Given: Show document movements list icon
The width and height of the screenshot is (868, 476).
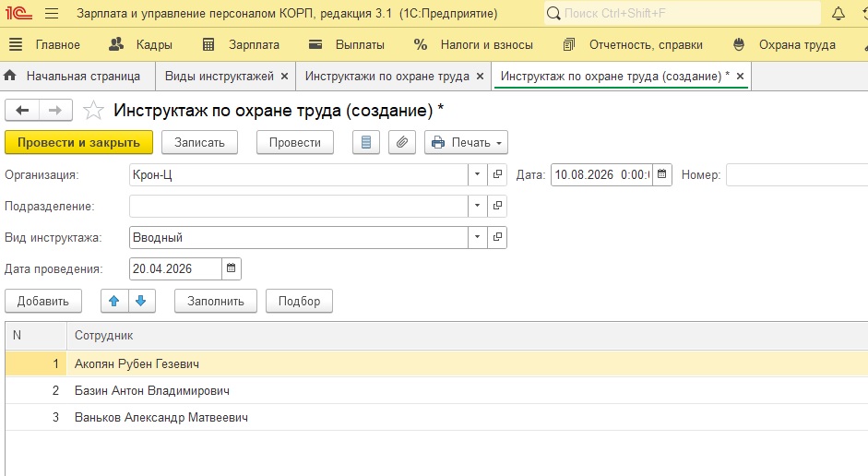Looking at the screenshot, I should (x=366, y=142).
